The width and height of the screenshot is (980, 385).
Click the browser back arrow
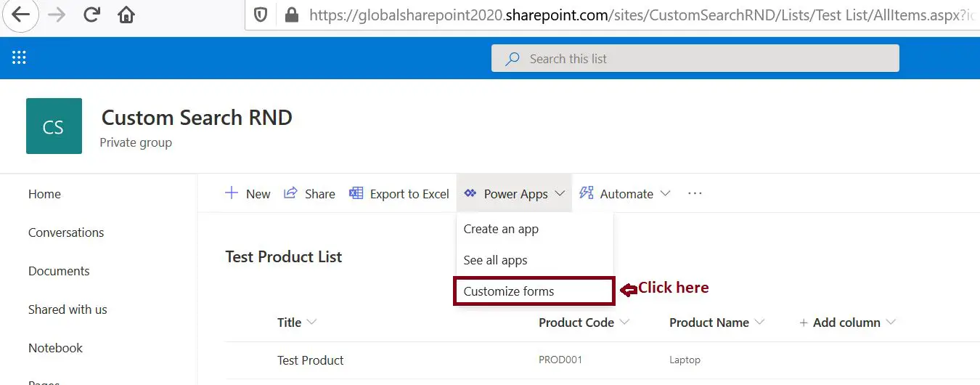pos(20,15)
